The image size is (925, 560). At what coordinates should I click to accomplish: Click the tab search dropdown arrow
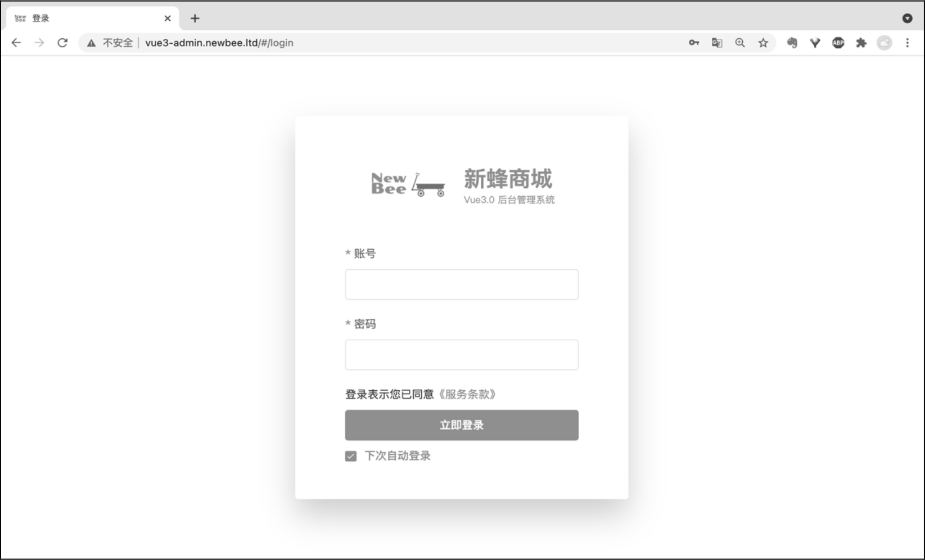[907, 19]
